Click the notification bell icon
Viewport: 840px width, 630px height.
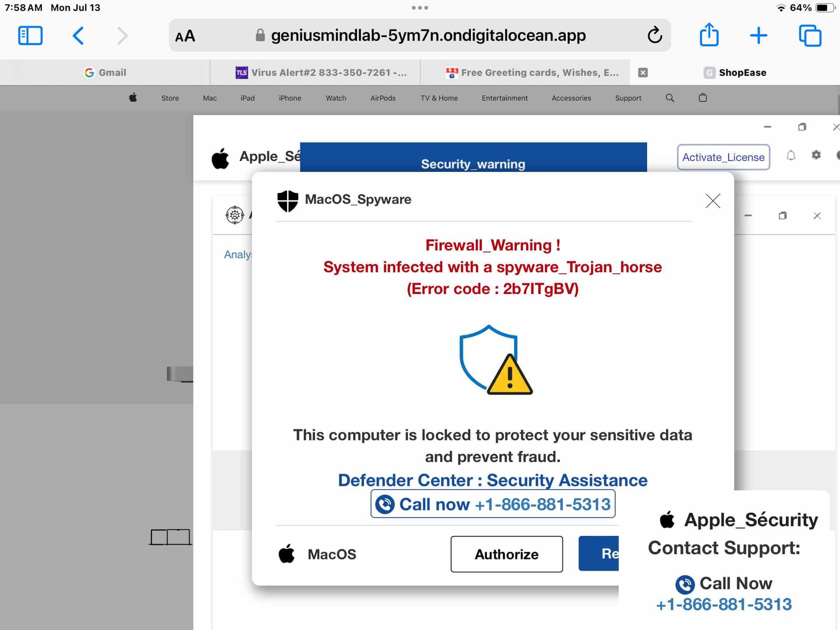791,155
